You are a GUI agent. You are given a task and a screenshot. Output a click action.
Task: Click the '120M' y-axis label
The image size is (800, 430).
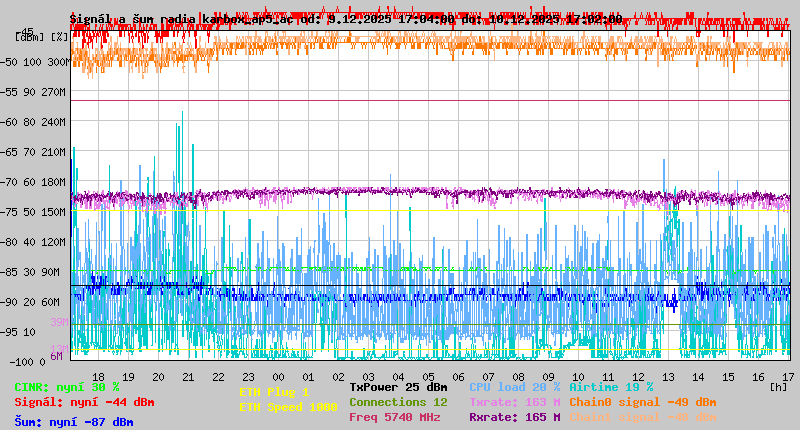point(54,242)
